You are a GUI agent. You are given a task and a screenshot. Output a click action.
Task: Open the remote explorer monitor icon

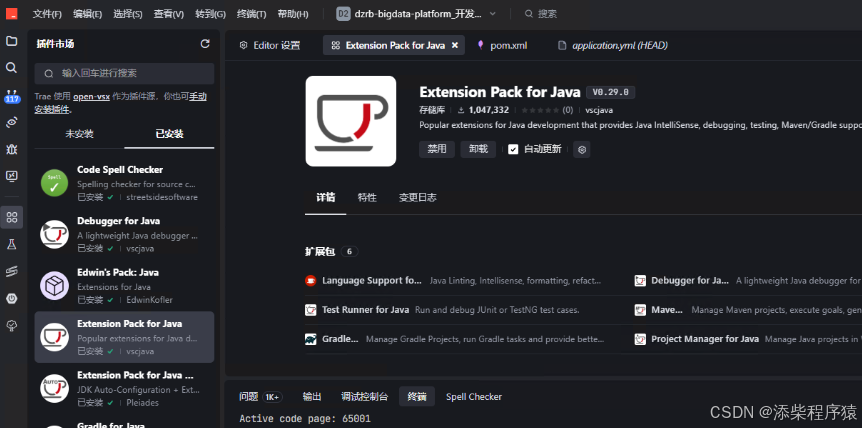pos(12,176)
